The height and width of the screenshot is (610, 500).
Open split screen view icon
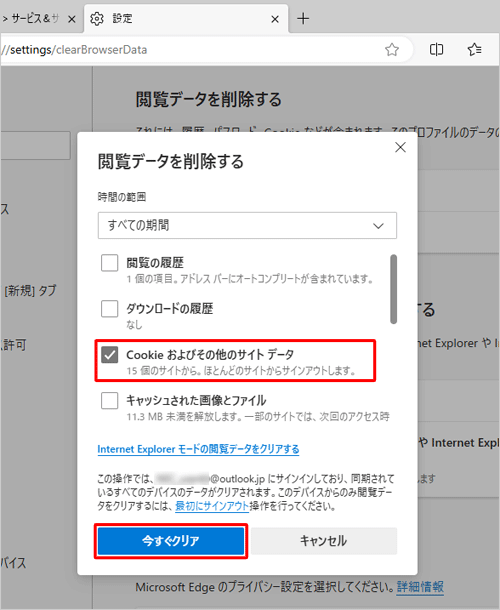[x=436, y=49]
